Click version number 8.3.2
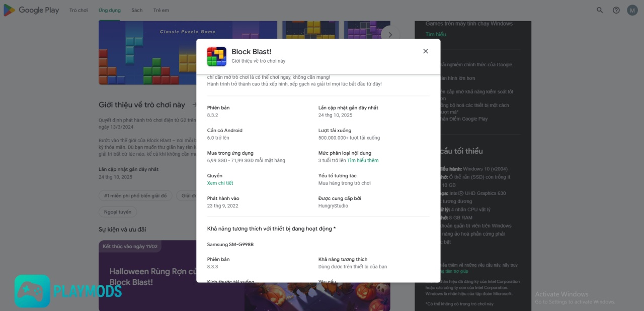Image resolution: width=644 pixels, height=311 pixels. pyautogui.click(x=213, y=116)
